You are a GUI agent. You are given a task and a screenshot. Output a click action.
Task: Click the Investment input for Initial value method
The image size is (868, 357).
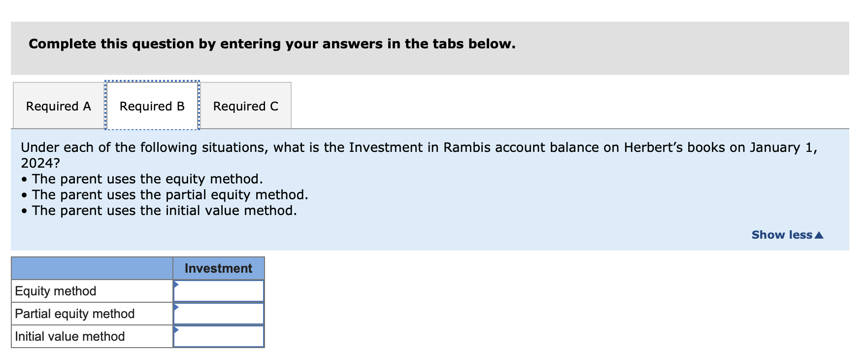(219, 336)
